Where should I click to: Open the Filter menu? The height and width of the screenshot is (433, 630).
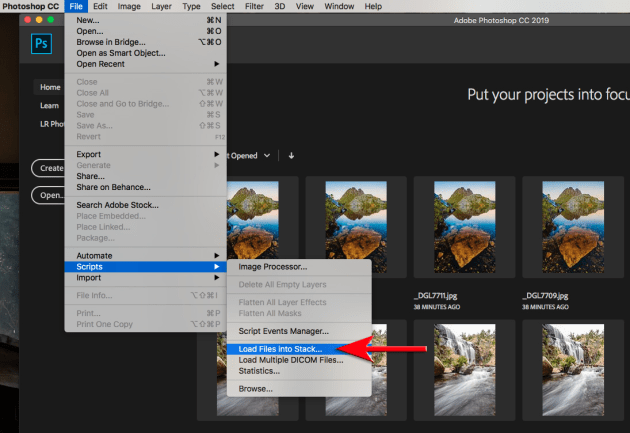click(x=254, y=6)
